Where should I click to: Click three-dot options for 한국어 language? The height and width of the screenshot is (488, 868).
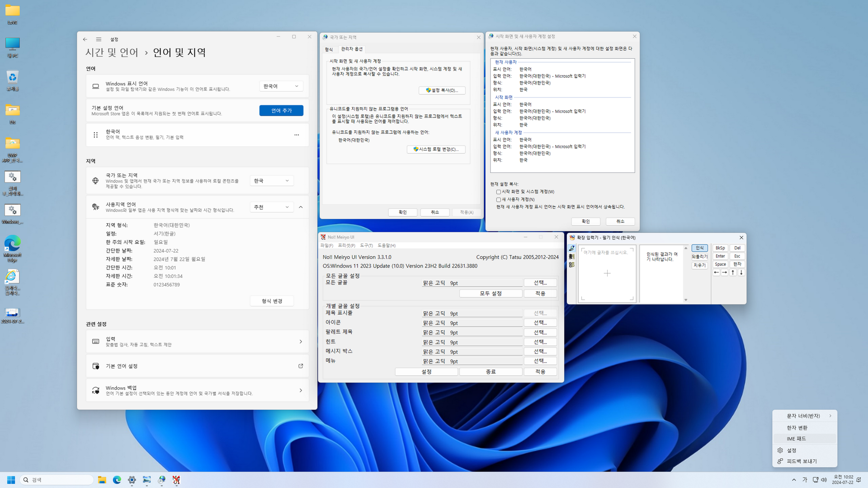pos(297,135)
